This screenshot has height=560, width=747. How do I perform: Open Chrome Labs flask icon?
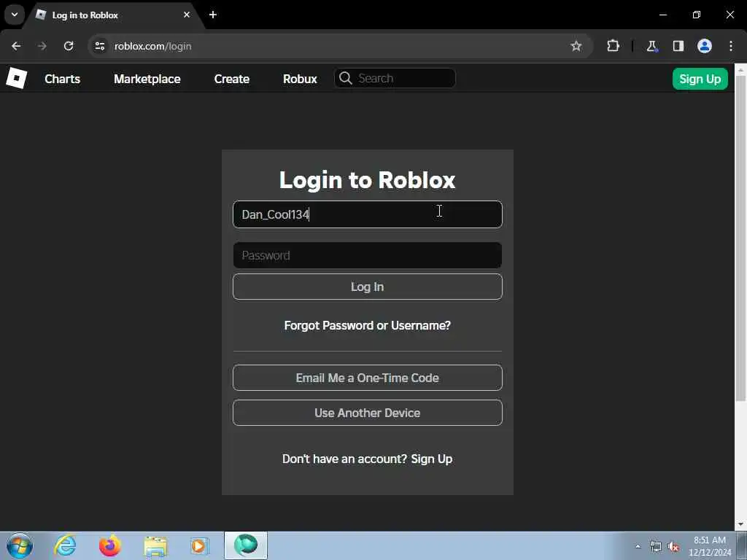(x=651, y=46)
